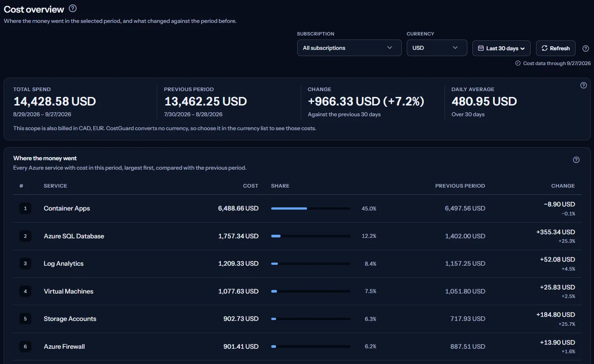This screenshot has width=594, height=364.
Task: Click the rank badge number 4
Action: 25,291
